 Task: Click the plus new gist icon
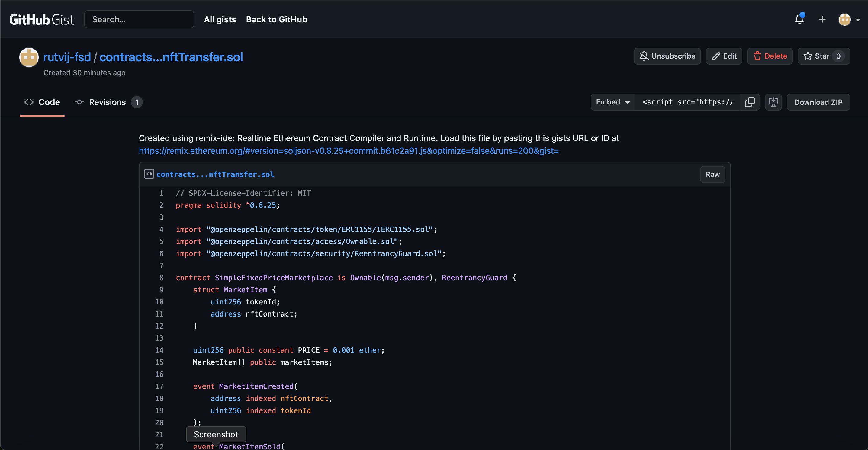click(x=821, y=19)
